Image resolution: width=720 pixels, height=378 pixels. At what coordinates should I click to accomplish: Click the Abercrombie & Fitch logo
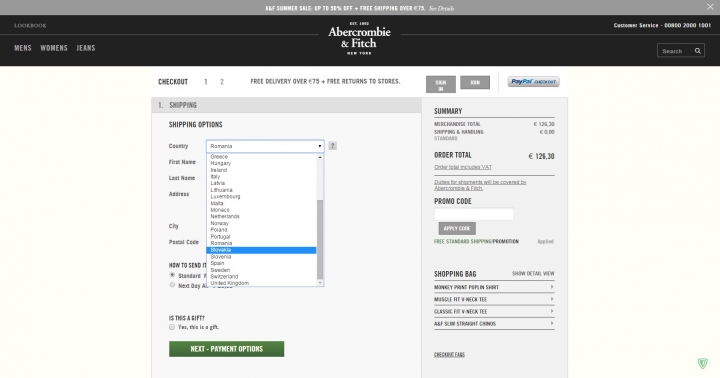[x=359, y=39]
